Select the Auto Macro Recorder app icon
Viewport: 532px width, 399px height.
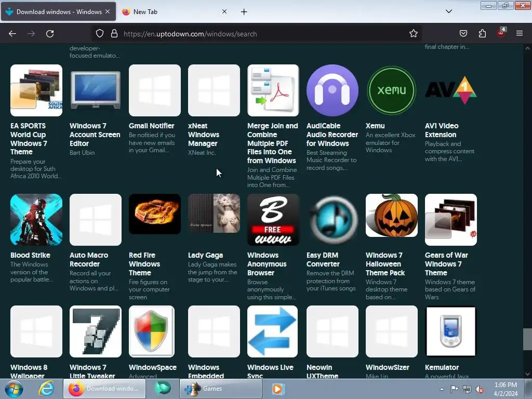tap(96, 220)
